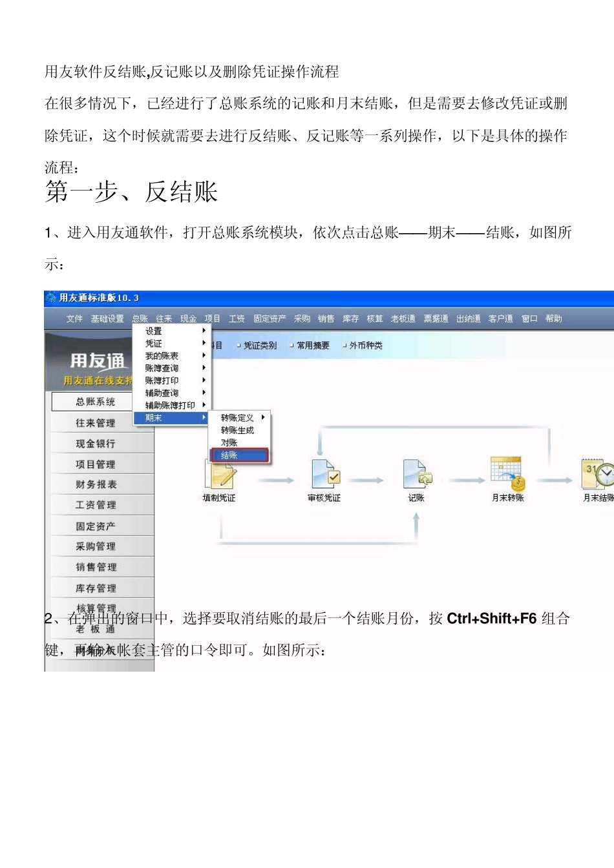Image resolution: width=614 pixels, height=868 pixels.
Task: Select the highlighted 期末 menu entry
Action: point(171,418)
